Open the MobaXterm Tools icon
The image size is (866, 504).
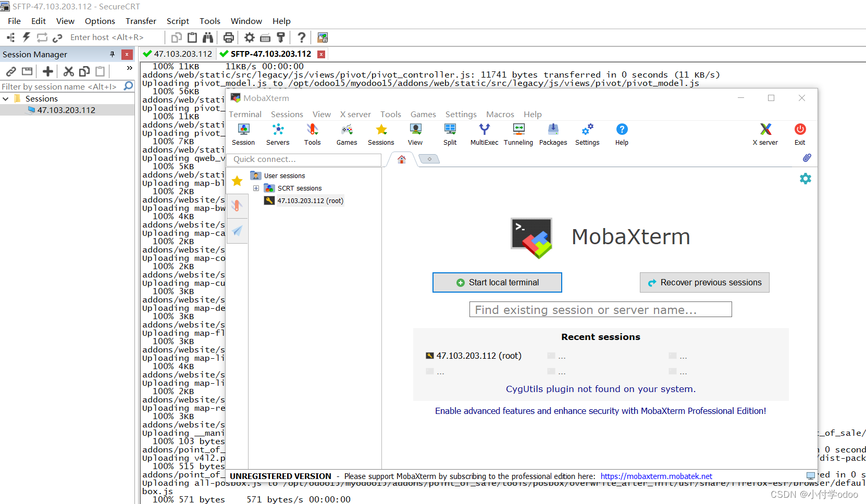click(312, 134)
